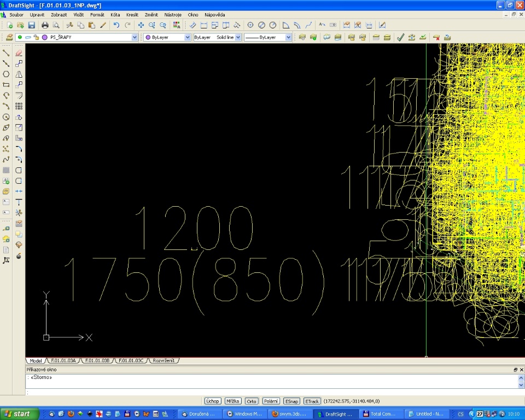
Task: Toggle Polární tracking
Action: pos(271,401)
